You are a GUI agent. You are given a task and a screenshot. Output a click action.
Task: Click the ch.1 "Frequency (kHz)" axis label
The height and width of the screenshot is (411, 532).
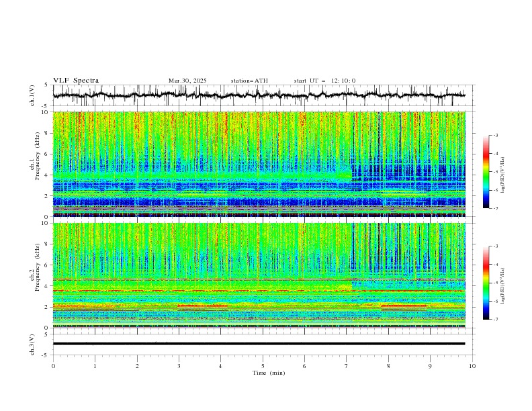click(38, 154)
